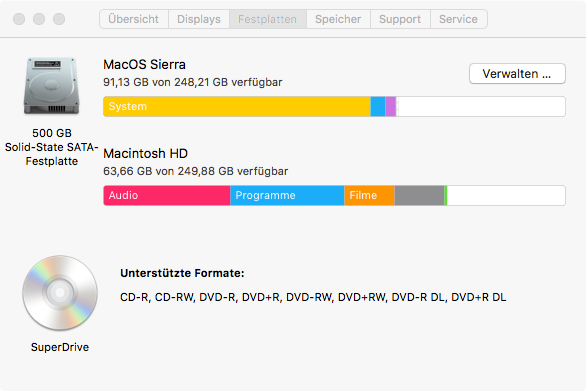586x391 pixels.
Task: Click the orange Filme storage segment
Action: point(369,196)
